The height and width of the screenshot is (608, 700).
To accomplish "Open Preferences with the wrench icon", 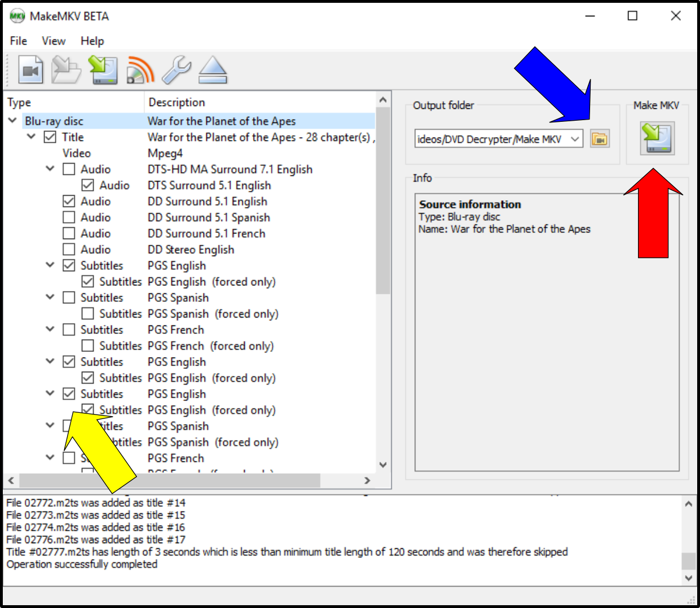I will click(176, 71).
